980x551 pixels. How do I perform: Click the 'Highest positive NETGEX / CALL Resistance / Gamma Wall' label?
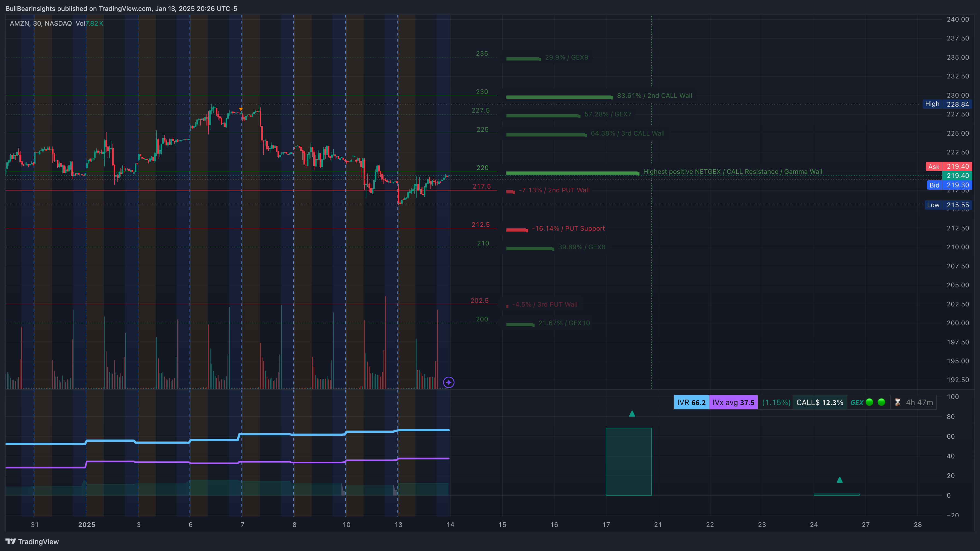pos(732,172)
